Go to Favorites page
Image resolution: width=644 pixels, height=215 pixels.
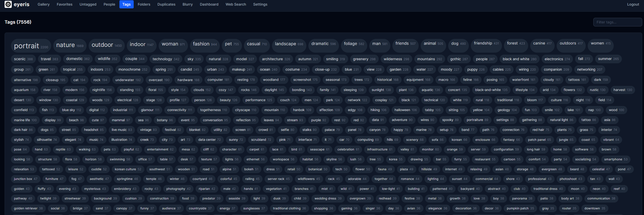coord(64,4)
